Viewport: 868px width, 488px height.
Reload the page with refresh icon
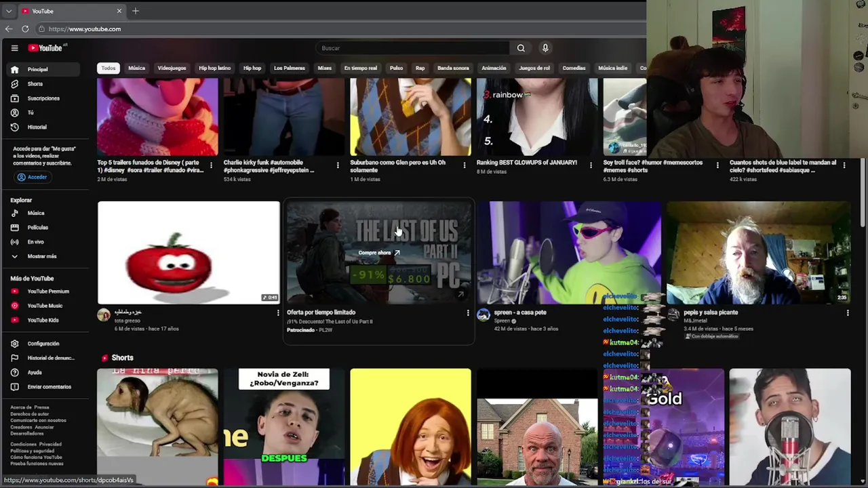point(25,29)
